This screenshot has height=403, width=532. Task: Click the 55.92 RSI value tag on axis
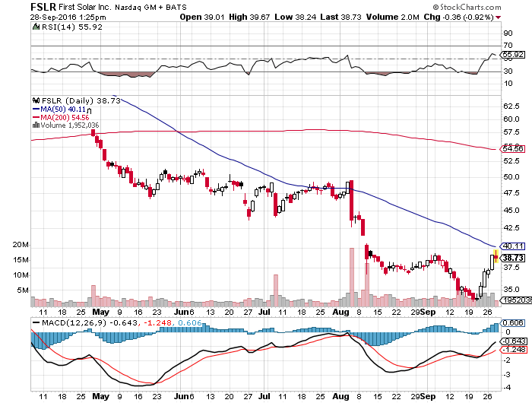pos(514,55)
